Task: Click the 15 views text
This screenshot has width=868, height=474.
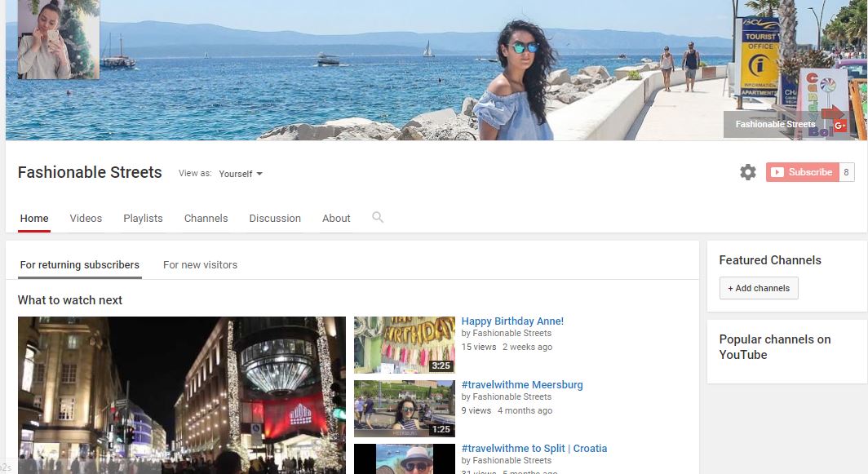Action: (x=479, y=348)
